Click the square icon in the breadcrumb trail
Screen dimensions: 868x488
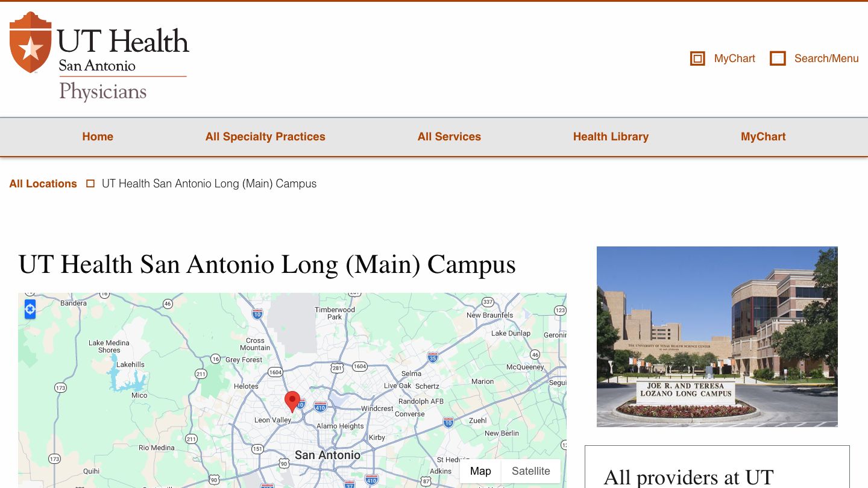90,183
